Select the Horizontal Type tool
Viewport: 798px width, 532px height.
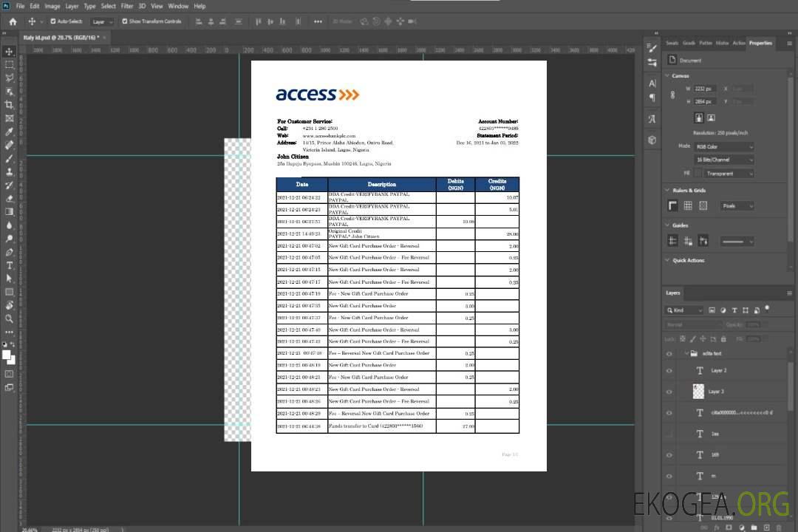point(10,265)
